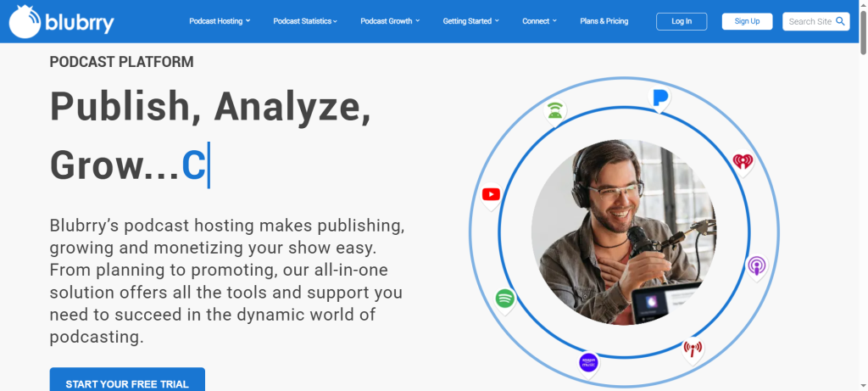Open the Getting Started dropdown
The width and height of the screenshot is (868, 391).
(x=470, y=21)
